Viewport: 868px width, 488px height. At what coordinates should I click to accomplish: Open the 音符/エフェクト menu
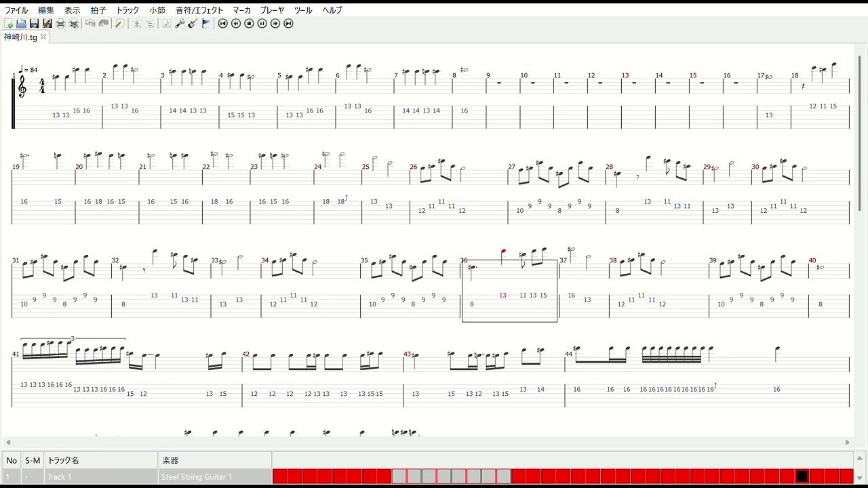pos(199,10)
